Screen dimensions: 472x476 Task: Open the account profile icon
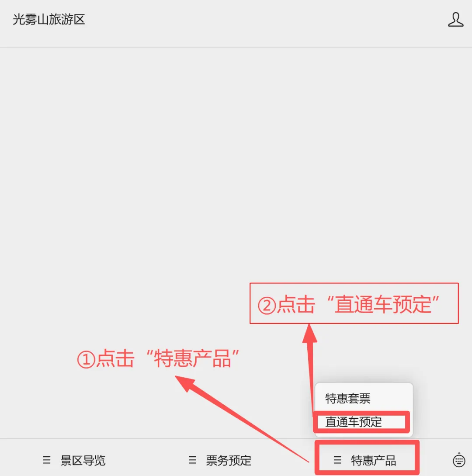455,20
